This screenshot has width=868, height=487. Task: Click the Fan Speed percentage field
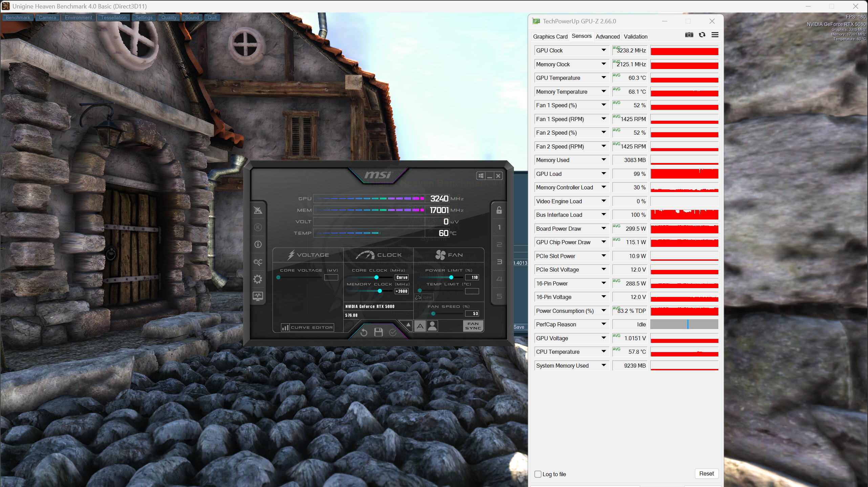[x=472, y=314]
